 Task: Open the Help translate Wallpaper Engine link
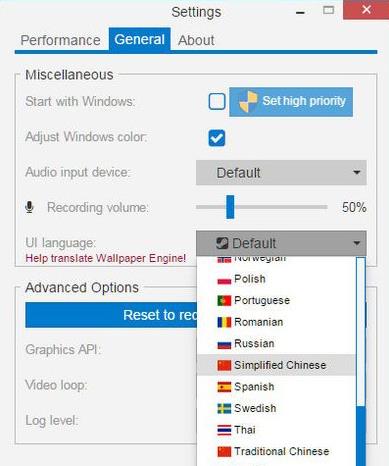(x=106, y=258)
